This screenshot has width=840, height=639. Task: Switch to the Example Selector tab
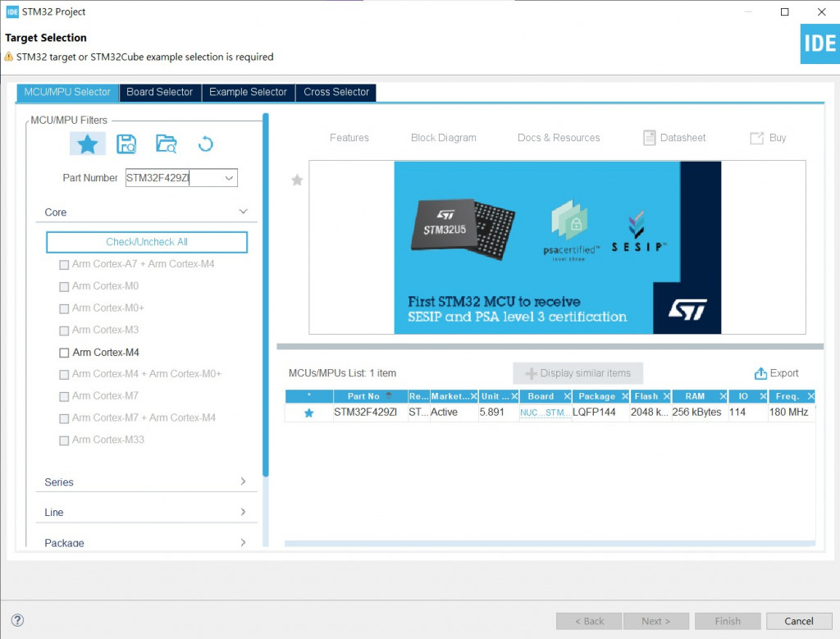(x=248, y=92)
